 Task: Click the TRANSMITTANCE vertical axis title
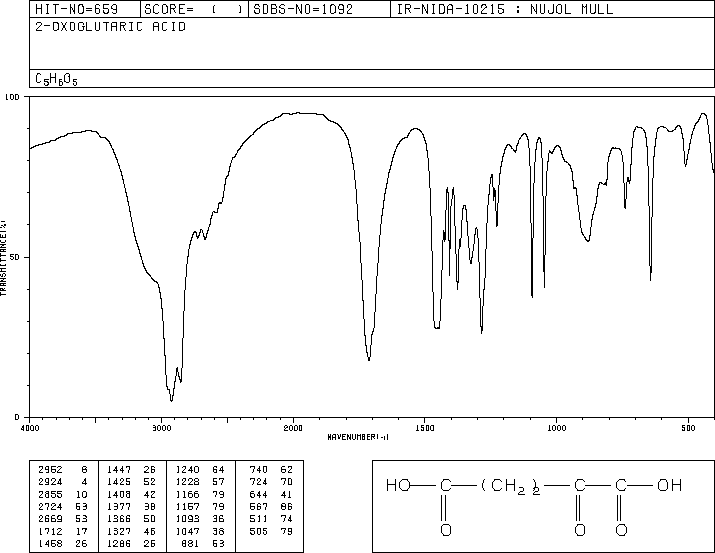coord(3,258)
